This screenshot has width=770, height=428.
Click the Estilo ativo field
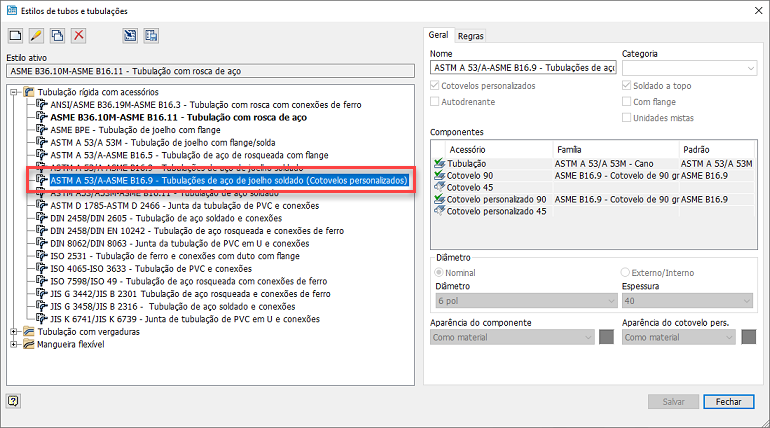(210, 71)
